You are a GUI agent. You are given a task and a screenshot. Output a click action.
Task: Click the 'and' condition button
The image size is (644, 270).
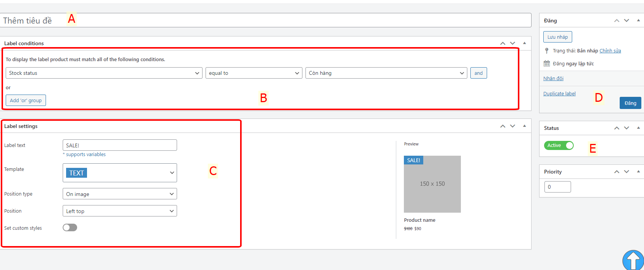[479, 73]
